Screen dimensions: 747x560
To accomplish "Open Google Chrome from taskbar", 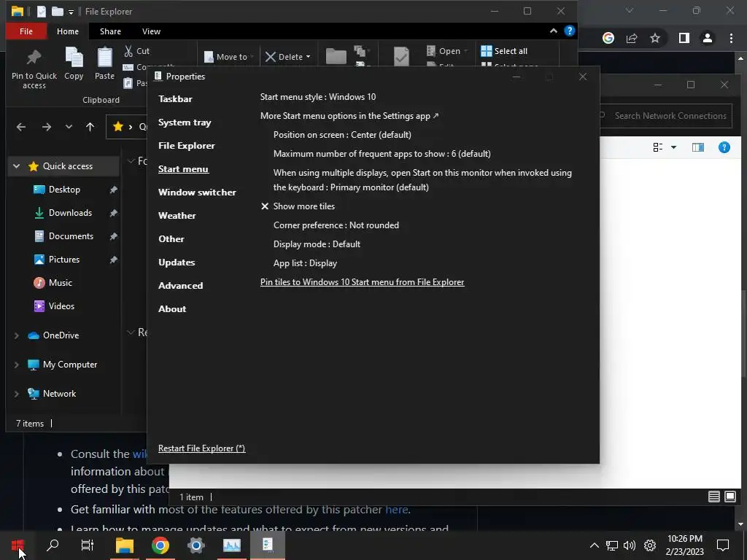I will pyautogui.click(x=160, y=545).
